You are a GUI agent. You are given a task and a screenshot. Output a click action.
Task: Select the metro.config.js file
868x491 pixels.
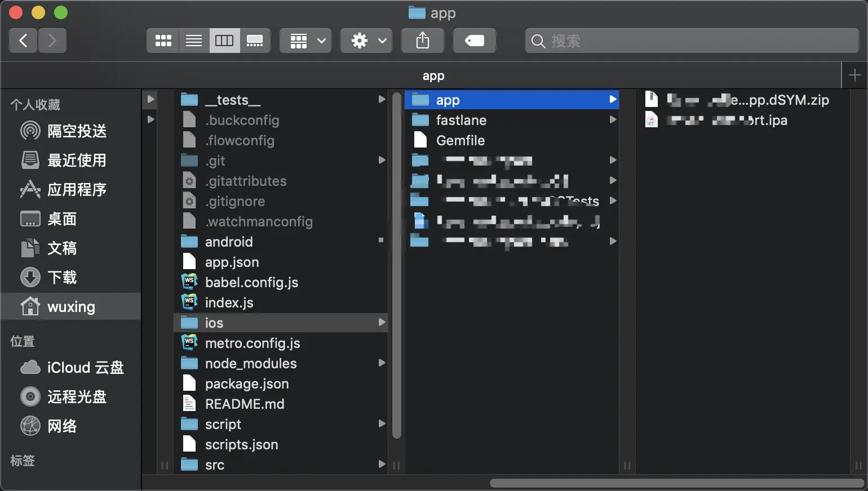coord(281,343)
